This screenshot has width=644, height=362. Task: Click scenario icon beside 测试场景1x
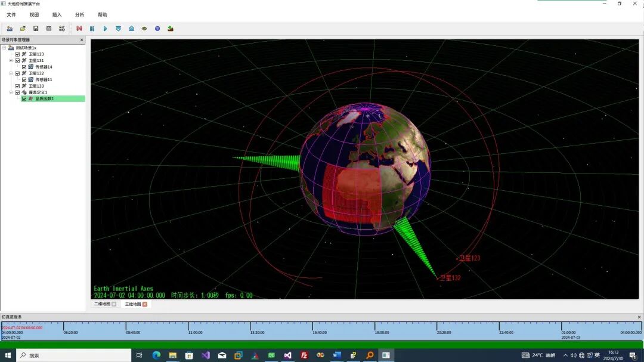pyautogui.click(x=11, y=48)
